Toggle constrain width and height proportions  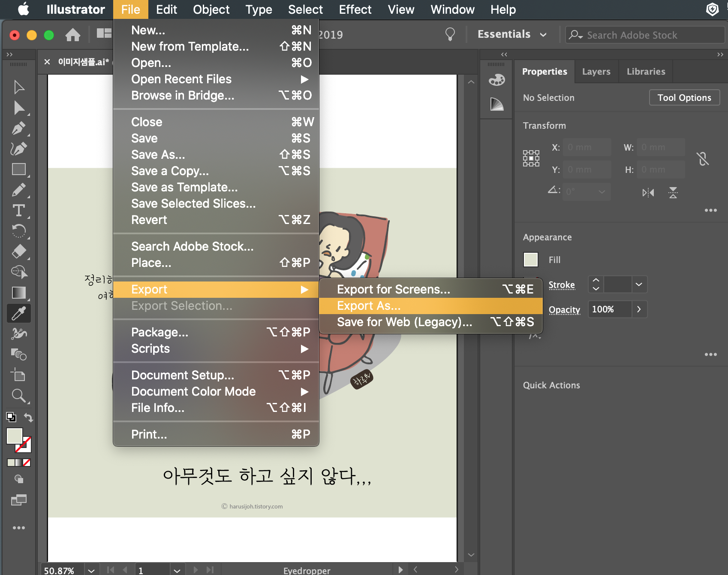pyautogui.click(x=703, y=159)
